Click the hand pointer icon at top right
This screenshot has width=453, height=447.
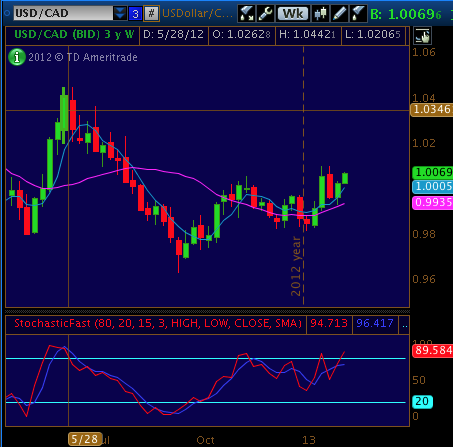click(422, 36)
